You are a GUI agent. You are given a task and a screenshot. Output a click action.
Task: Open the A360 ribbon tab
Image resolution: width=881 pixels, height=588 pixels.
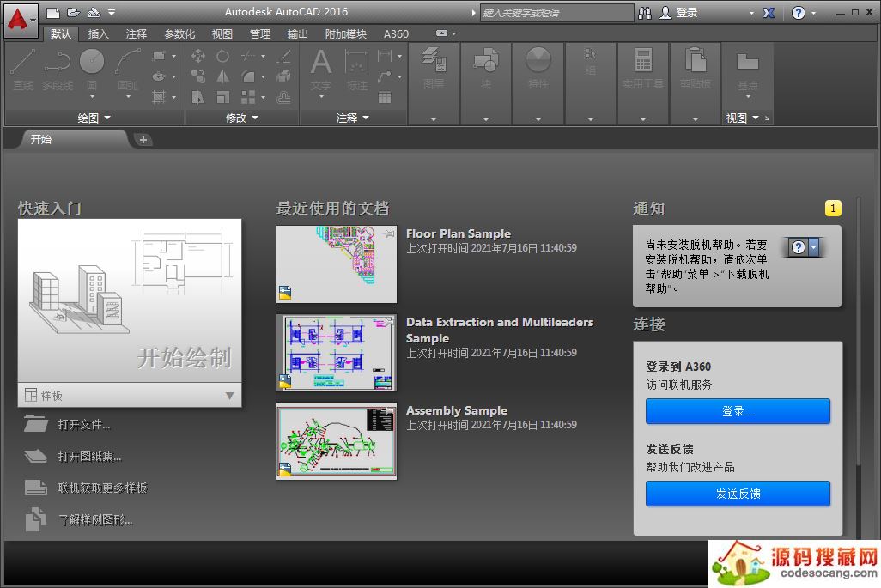396,34
